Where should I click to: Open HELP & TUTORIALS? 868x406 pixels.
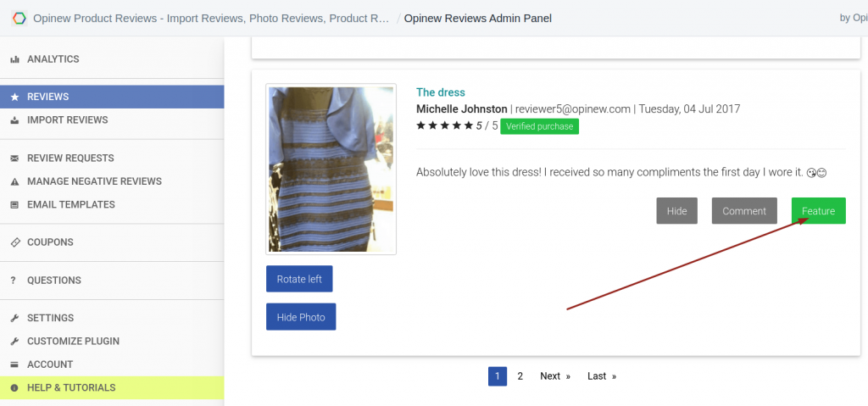[x=112, y=388]
